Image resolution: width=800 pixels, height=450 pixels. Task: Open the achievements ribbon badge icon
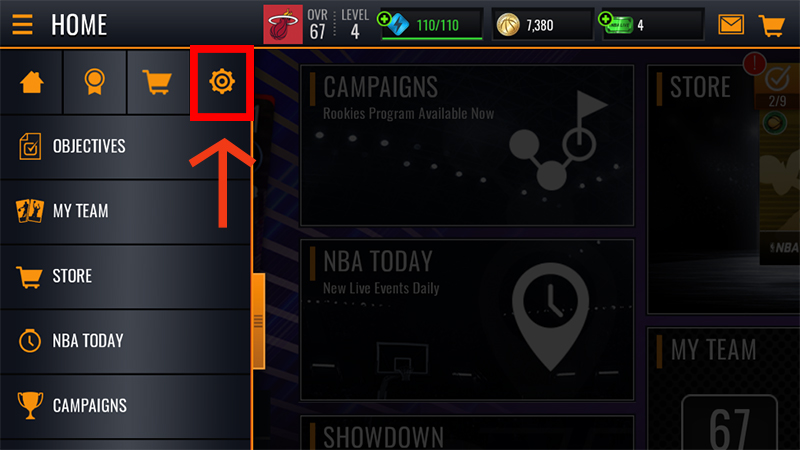point(94,82)
